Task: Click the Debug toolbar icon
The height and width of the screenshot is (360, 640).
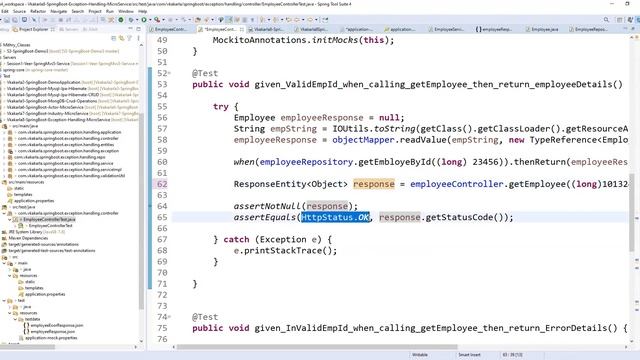Action: [131, 20]
